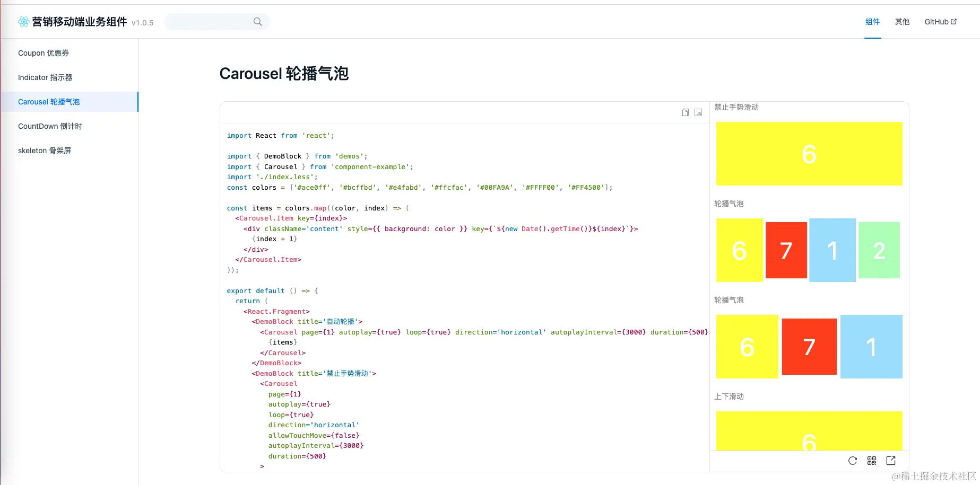Image resolution: width=980 pixels, height=485 pixels.
Task: Click the version label v1.0.5
Action: click(x=143, y=23)
